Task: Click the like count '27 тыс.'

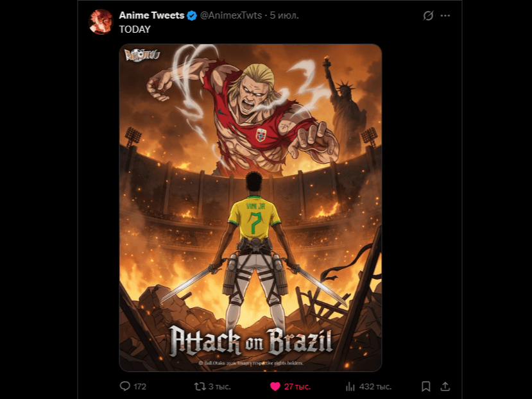Action: tap(297, 386)
